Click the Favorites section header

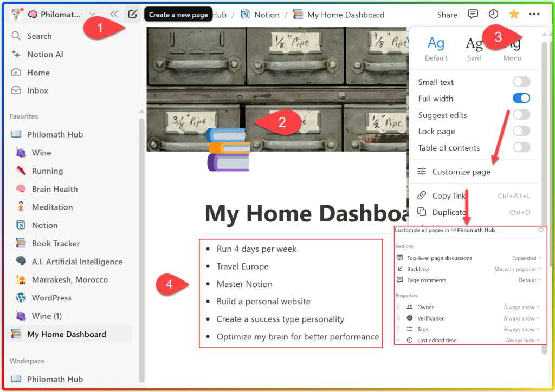[x=24, y=116]
